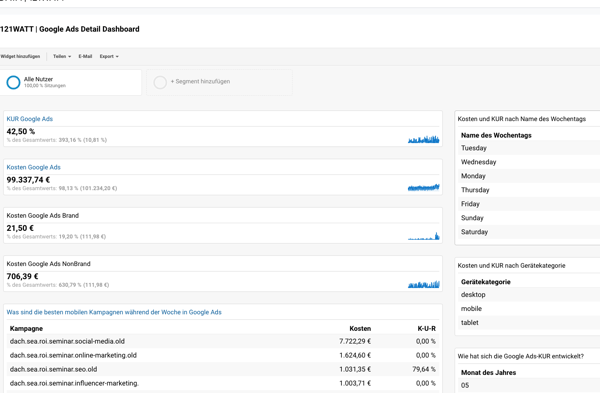Select the Tuesday row
This screenshot has width=600, height=393.
point(529,148)
